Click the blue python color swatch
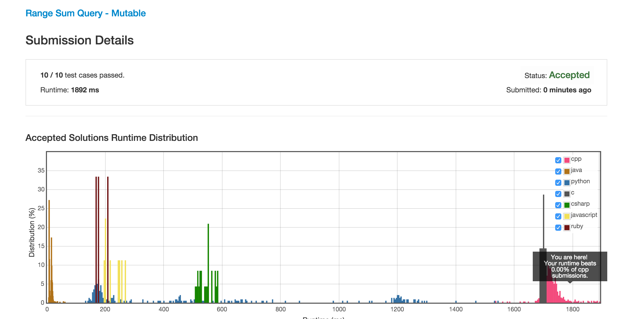This screenshot has width=644, height=319. click(x=567, y=183)
